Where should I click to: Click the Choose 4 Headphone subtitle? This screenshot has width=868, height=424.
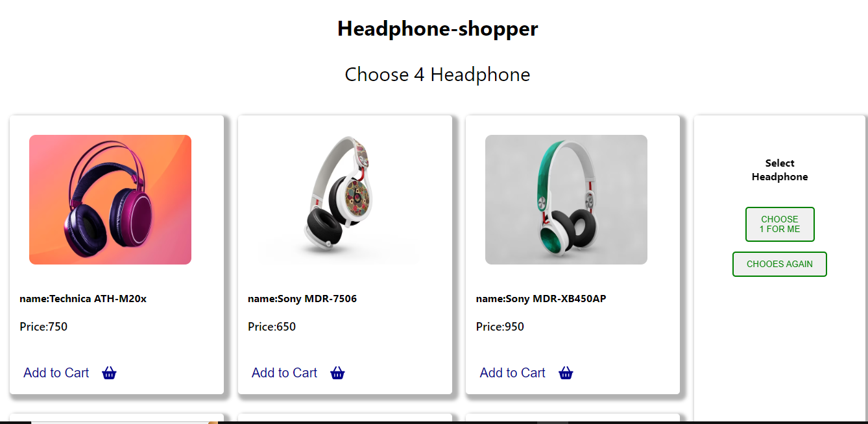438,75
